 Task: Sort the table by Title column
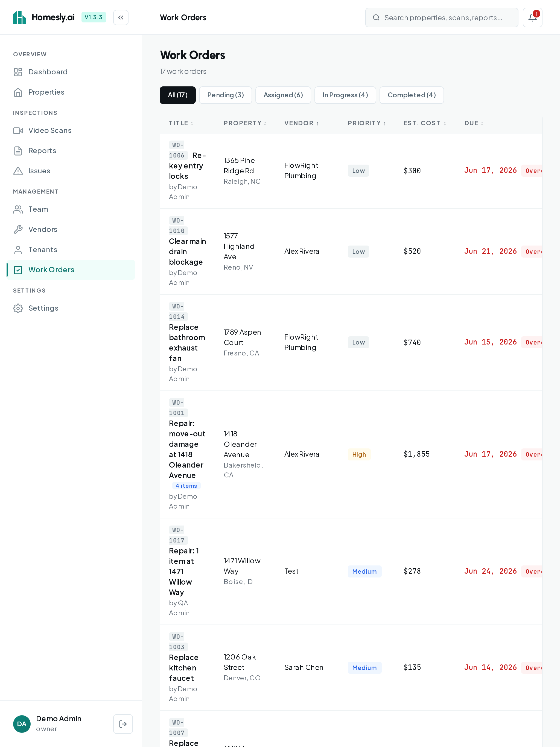click(x=181, y=123)
